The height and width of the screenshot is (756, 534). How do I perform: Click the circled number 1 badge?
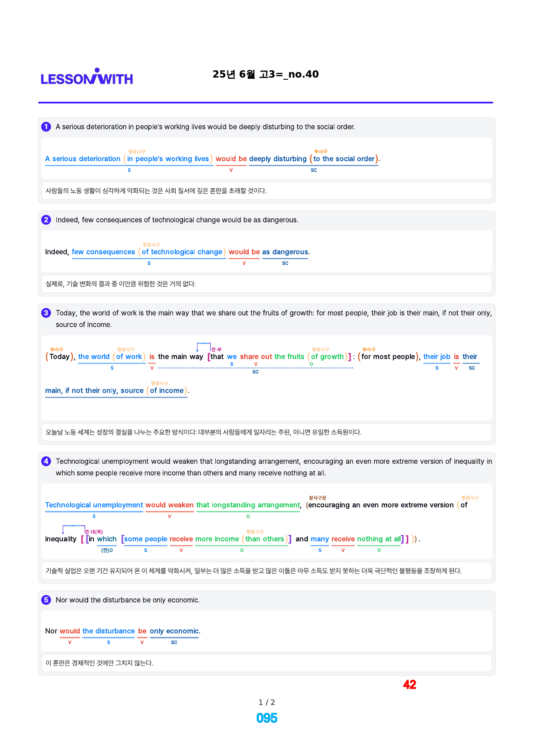46,127
